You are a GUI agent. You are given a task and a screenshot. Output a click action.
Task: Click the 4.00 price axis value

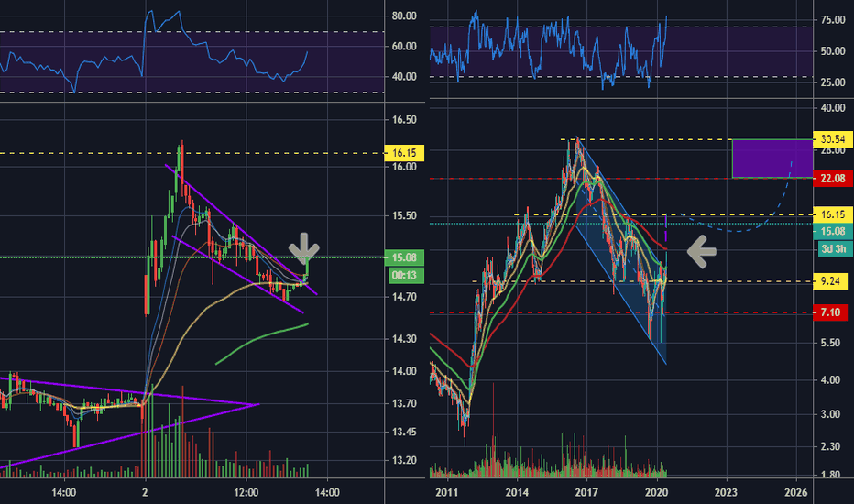tap(830, 380)
